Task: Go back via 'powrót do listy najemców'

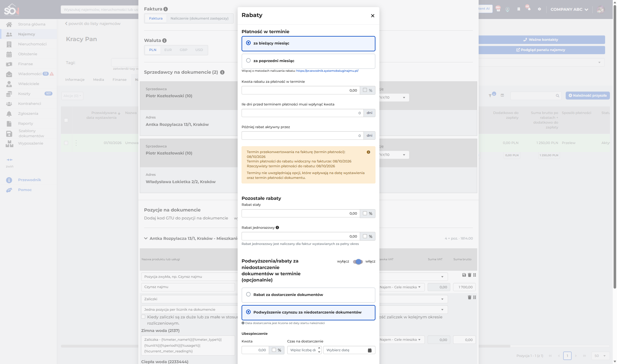Action: click(x=93, y=24)
